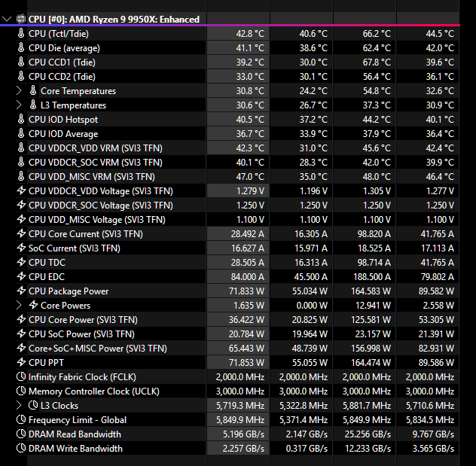Click lightning icon for CPU Package Power
476x466 pixels.
[x=21, y=291]
